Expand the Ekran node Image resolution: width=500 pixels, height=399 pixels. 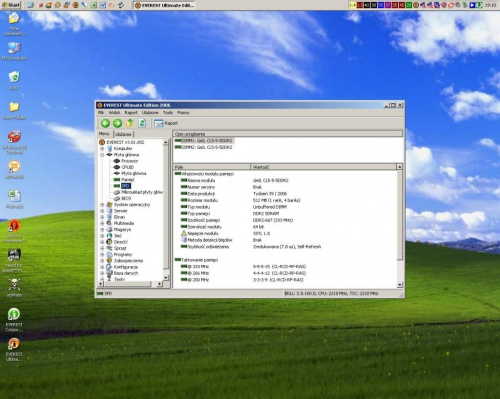tap(102, 217)
